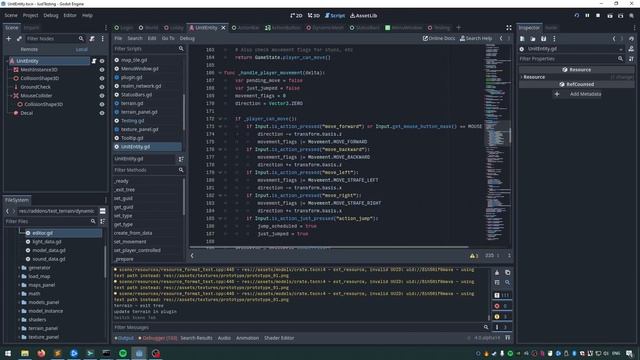
Task: Toggle distraction-free mode icon
Action: 509,28
